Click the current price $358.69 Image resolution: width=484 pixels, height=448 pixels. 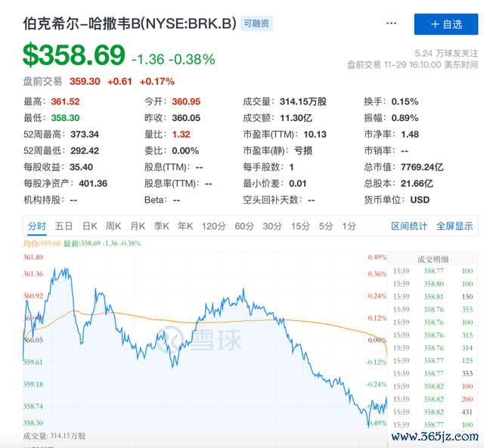click(x=74, y=55)
